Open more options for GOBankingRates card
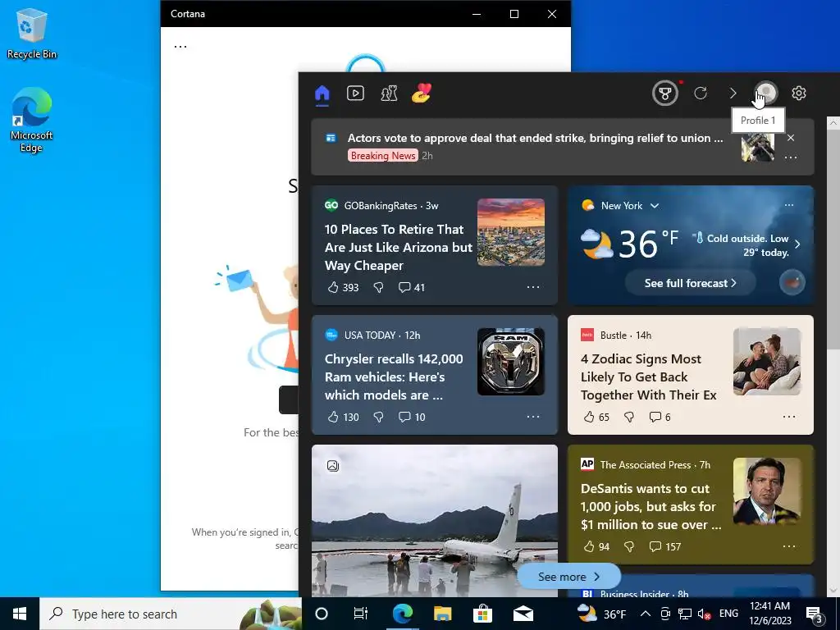Screen dimensions: 840x630 [x=533, y=287]
